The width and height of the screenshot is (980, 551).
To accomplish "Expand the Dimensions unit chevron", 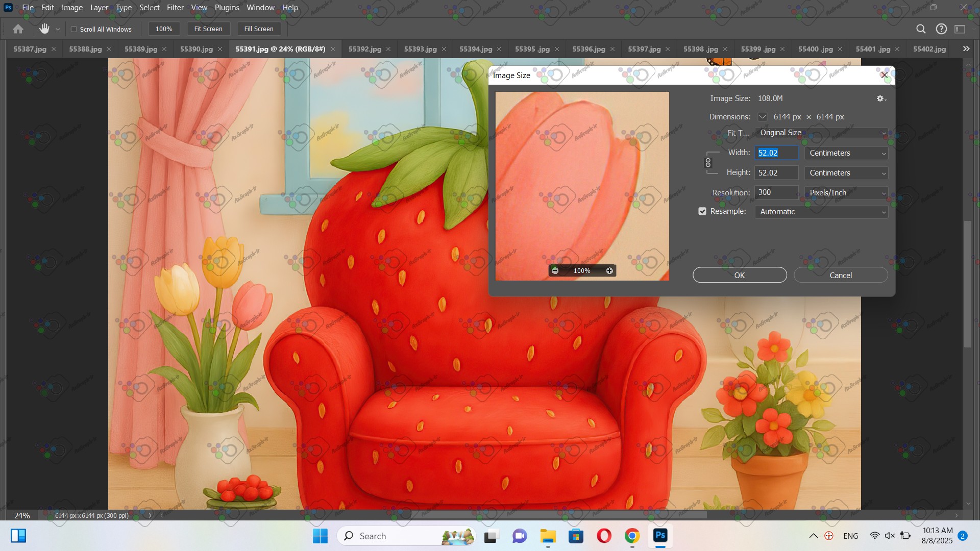I will (x=762, y=117).
